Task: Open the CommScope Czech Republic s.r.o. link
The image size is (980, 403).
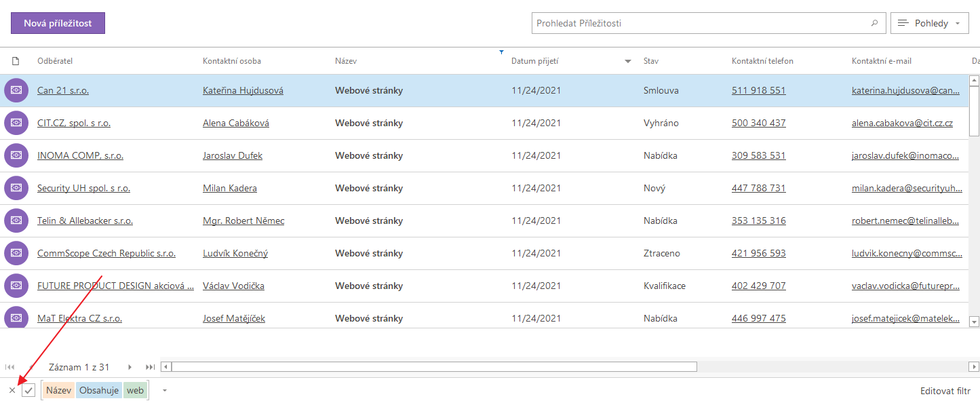Action: [106, 254]
